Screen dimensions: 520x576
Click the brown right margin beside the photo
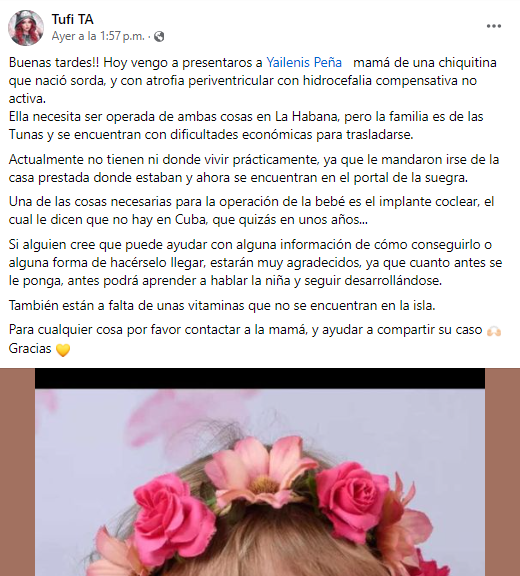[502, 472]
